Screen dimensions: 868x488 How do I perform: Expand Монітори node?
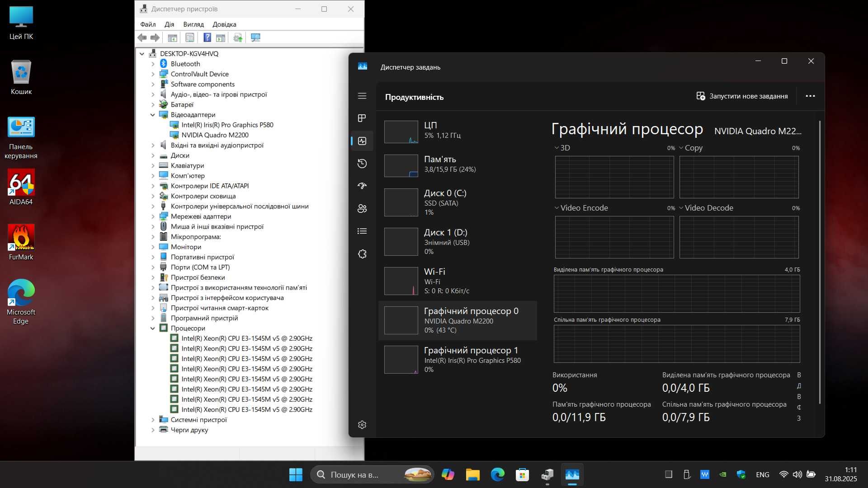tap(153, 247)
